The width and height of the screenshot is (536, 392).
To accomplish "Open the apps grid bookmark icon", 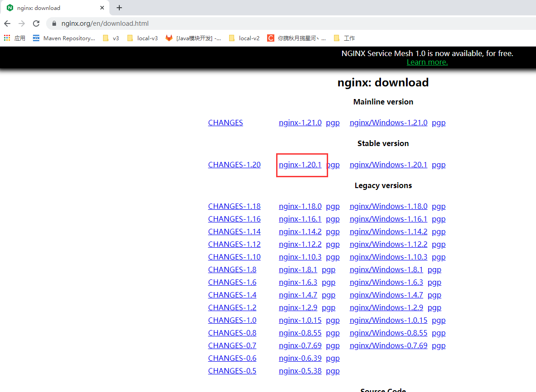I will pos(7,38).
